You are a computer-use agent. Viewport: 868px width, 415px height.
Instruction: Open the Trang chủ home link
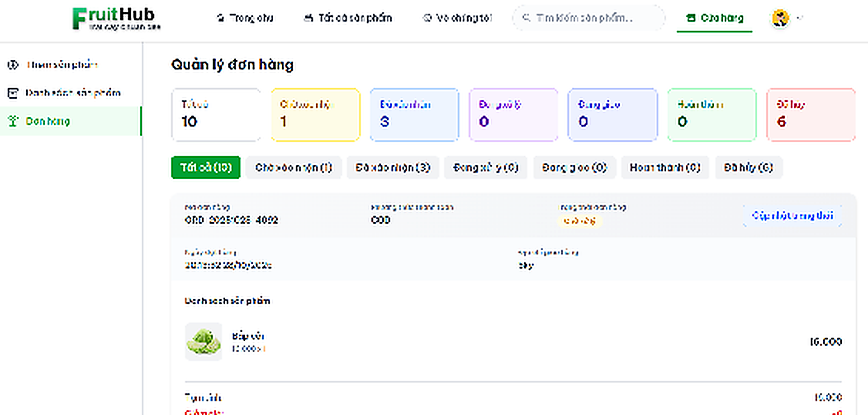click(x=245, y=18)
